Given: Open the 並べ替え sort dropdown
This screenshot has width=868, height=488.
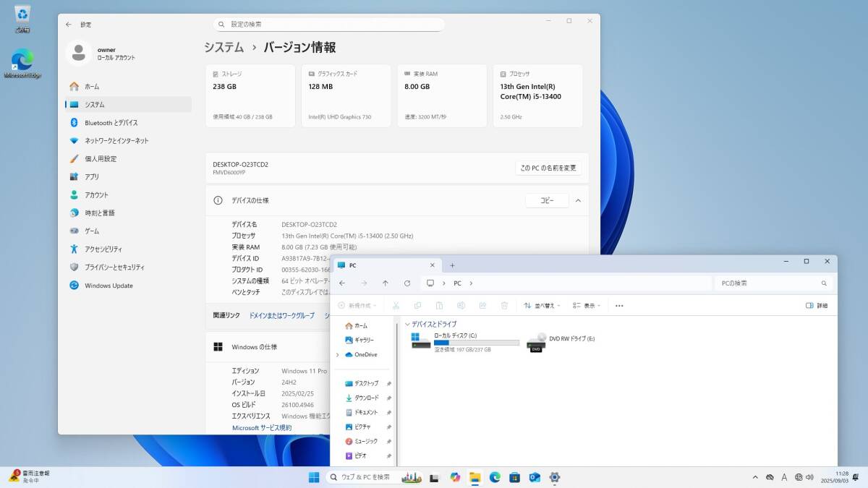Looking at the screenshot, I should (x=542, y=306).
